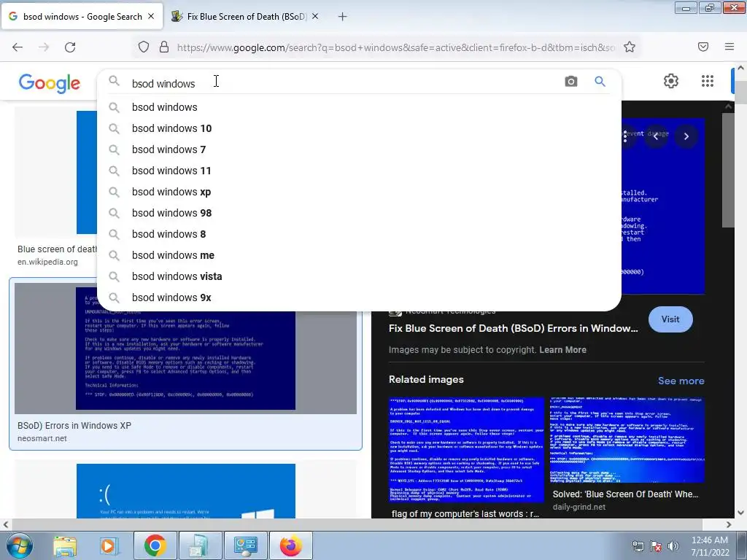Click See more related images

coord(681,381)
